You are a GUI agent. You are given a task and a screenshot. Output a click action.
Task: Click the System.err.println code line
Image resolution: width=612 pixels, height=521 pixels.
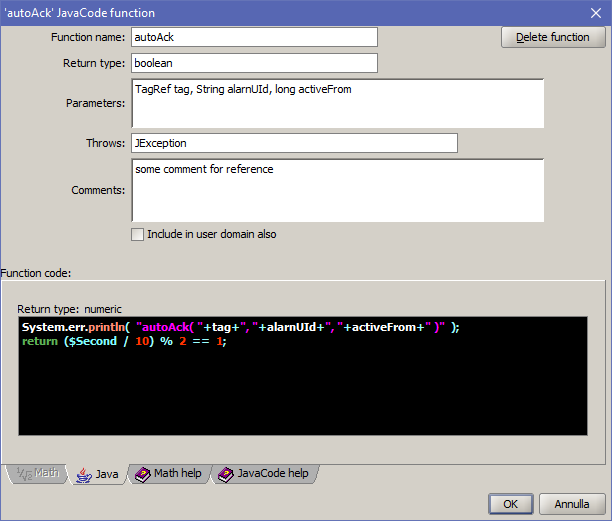pos(240,327)
